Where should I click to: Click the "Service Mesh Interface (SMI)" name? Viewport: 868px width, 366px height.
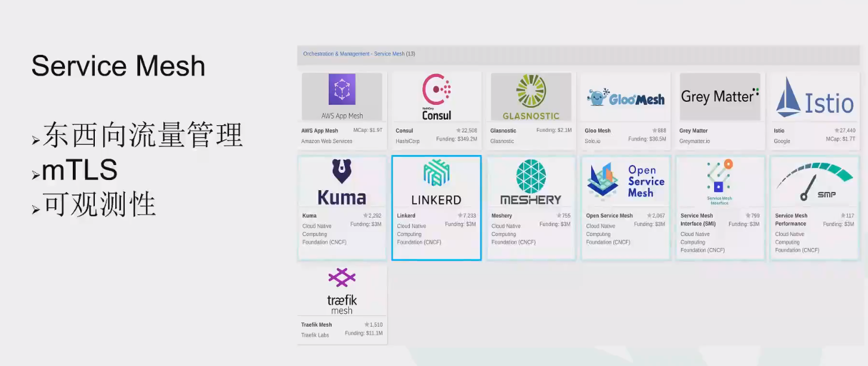698,220
